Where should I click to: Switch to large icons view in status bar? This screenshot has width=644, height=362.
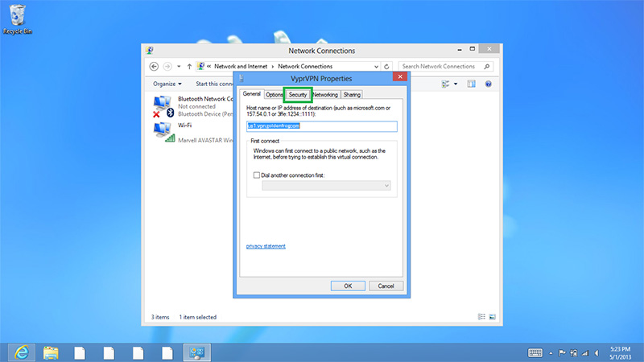pyautogui.click(x=492, y=317)
